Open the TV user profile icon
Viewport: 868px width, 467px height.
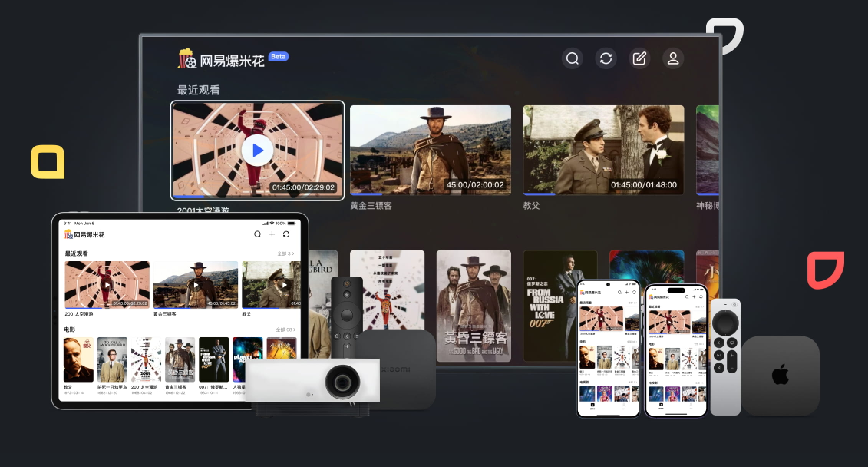673,58
